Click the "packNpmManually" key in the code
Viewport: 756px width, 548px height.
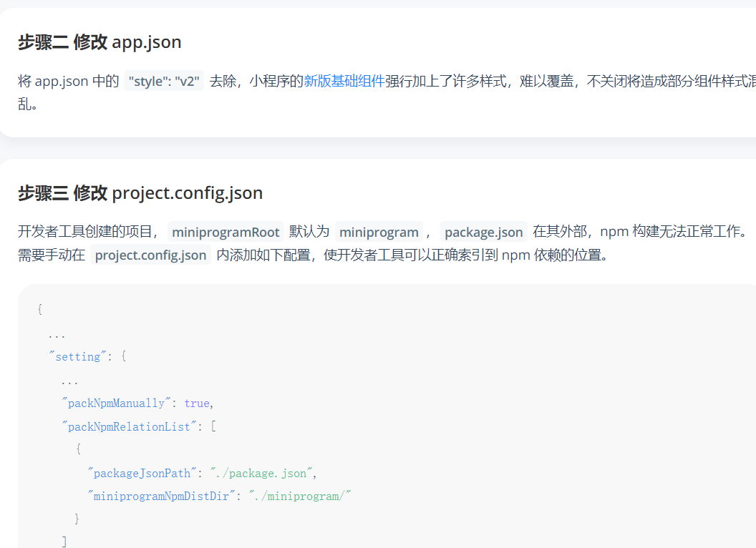pos(116,403)
